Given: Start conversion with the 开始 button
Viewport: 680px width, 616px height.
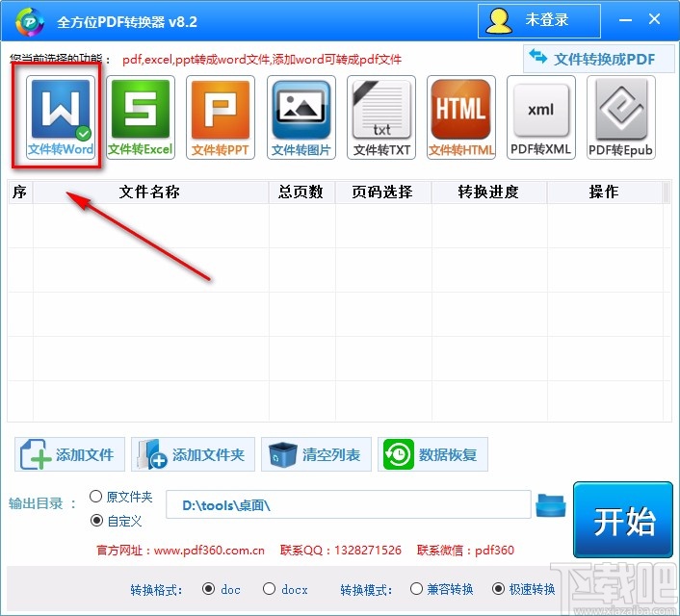Looking at the screenshot, I should tap(623, 520).
